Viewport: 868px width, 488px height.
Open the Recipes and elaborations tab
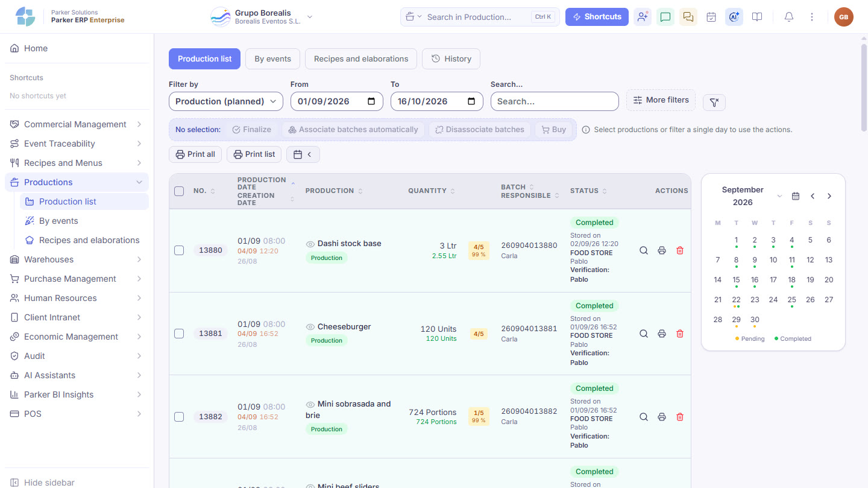click(x=361, y=59)
